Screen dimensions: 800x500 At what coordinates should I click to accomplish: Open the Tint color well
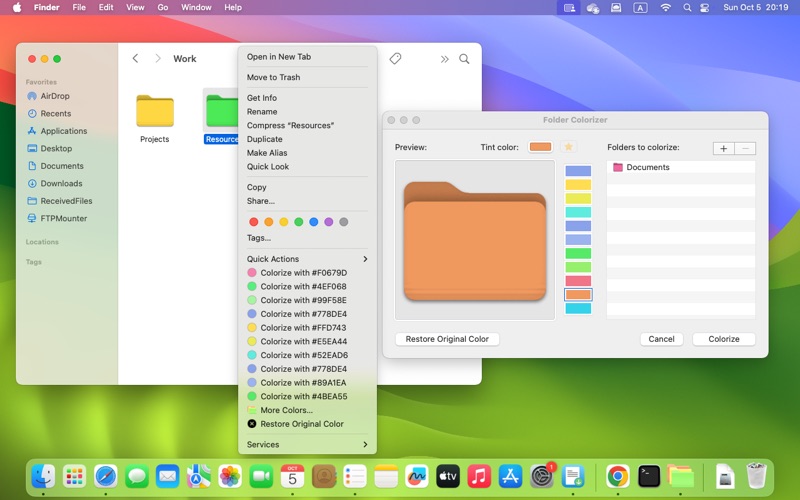(540, 147)
